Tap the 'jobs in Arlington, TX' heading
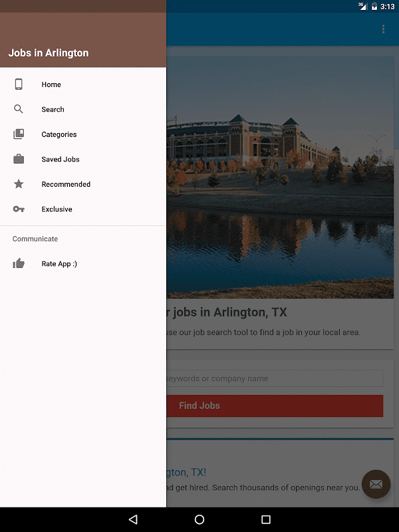Viewport: 399px width, 532px height. click(229, 312)
